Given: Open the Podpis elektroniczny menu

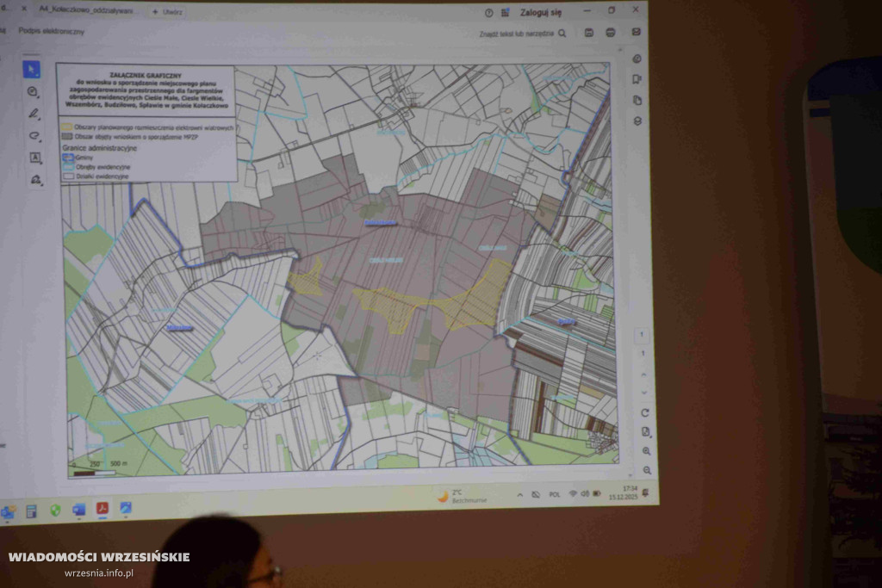Looking at the screenshot, I should pos(52,31).
